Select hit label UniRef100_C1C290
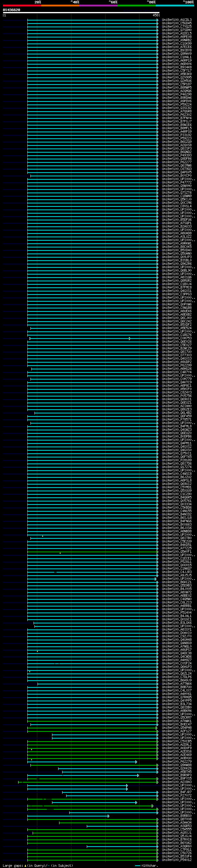Image resolution: width=197 pixels, height=868 pixels. pos(177,494)
